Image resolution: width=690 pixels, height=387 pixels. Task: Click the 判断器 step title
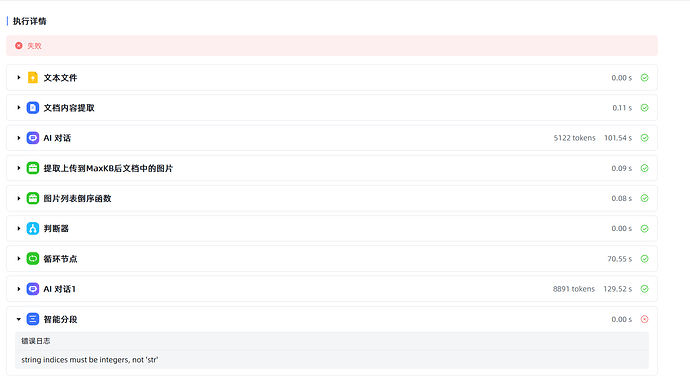[x=56, y=229]
